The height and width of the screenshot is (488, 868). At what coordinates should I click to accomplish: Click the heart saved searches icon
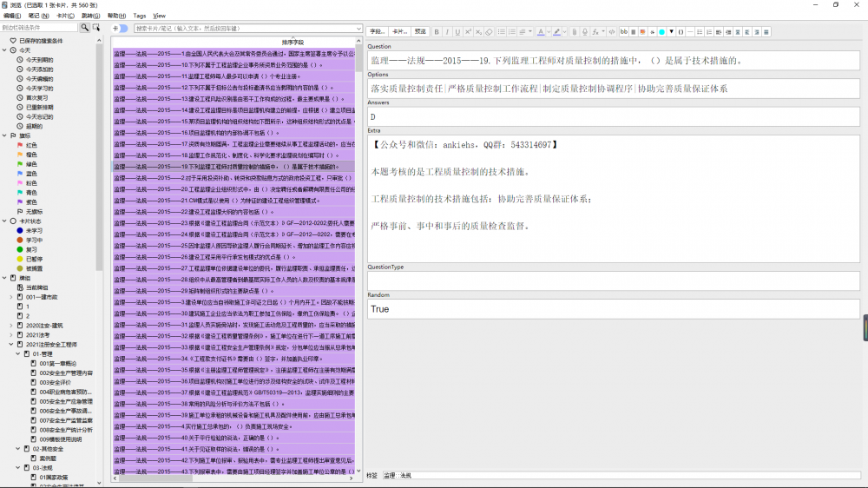tap(13, 41)
